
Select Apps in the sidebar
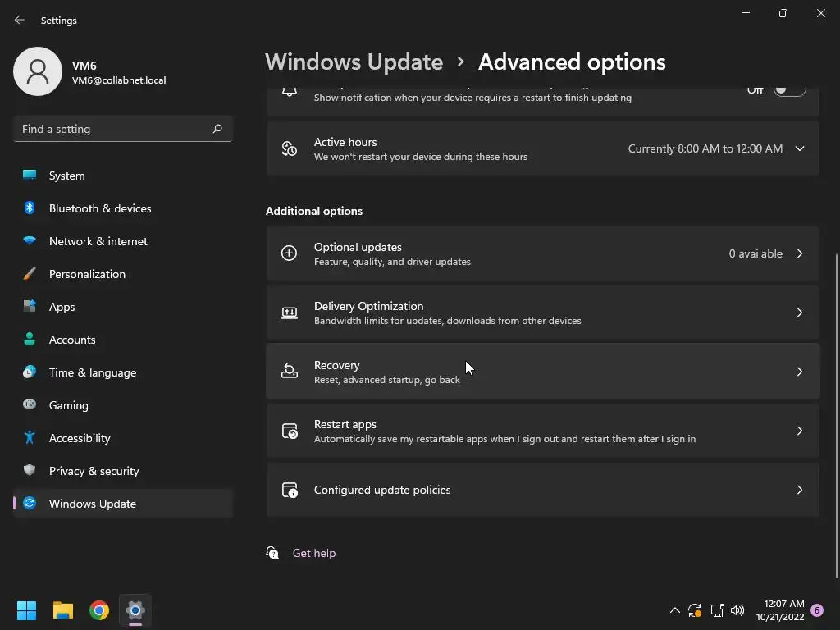(123, 307)
